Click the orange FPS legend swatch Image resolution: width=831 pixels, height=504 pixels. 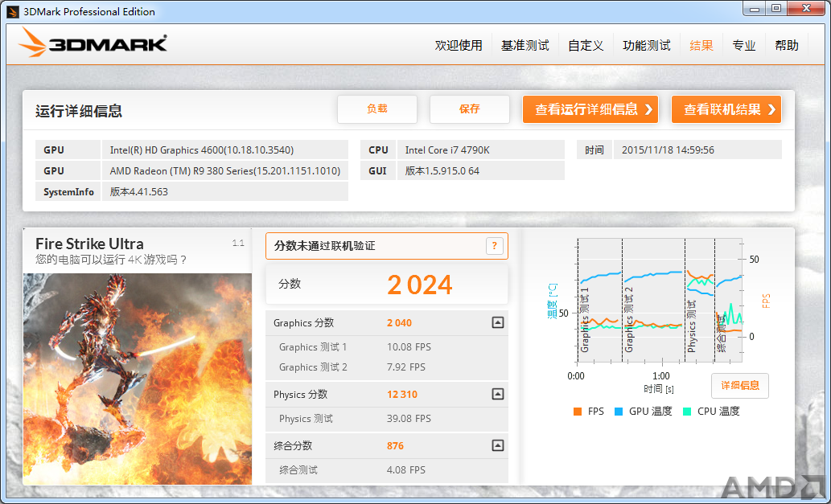coord(578,412)
